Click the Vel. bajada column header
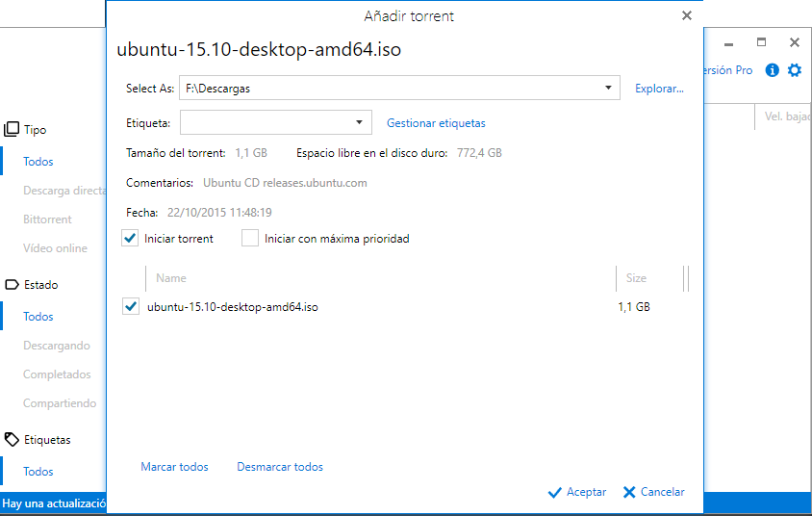Screen dimensions: 812x516 tap(787, 116)
